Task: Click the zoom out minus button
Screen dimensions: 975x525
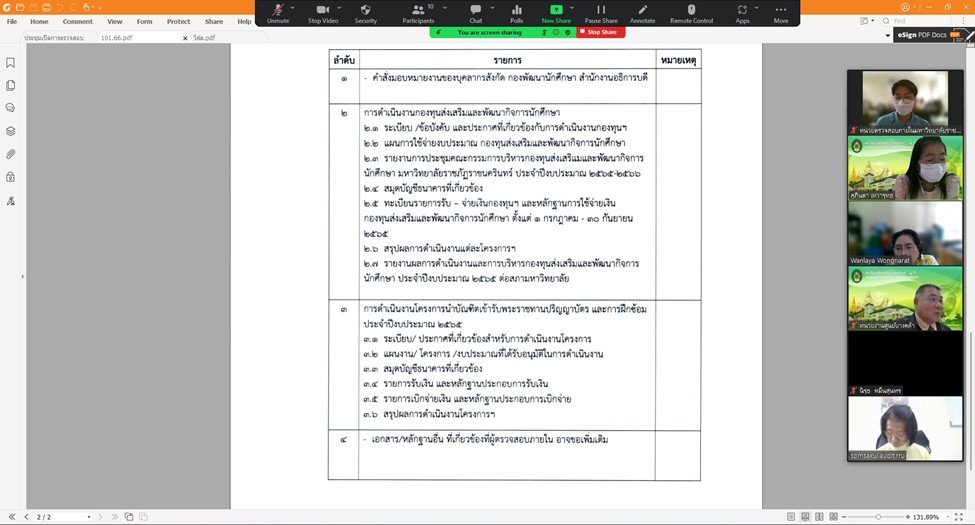Action: pyautogui.click(x=844, y=517)
